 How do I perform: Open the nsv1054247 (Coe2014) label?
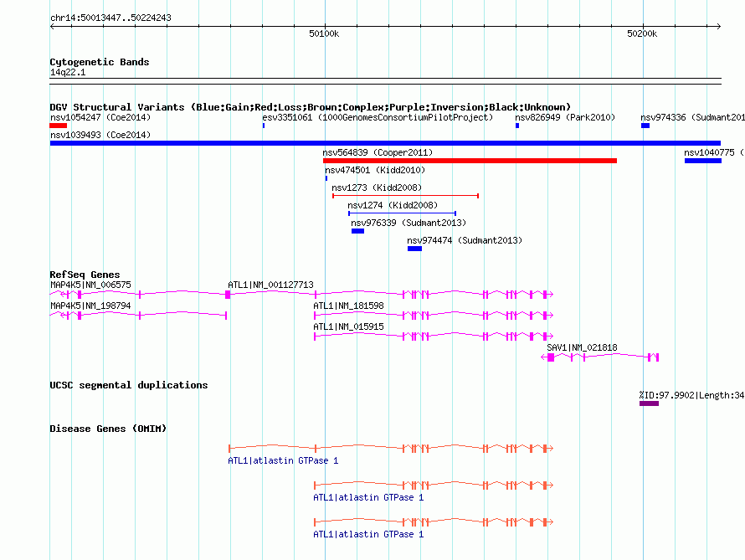(x=100, y=117)
